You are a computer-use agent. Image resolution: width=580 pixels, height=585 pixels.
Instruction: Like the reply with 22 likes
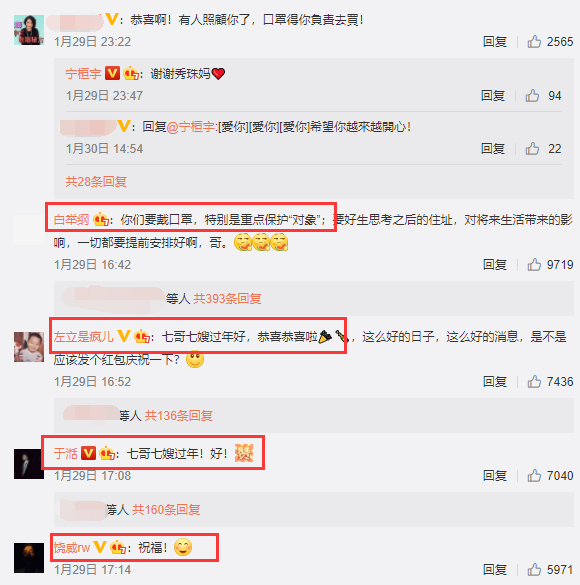tap(532, 148)
